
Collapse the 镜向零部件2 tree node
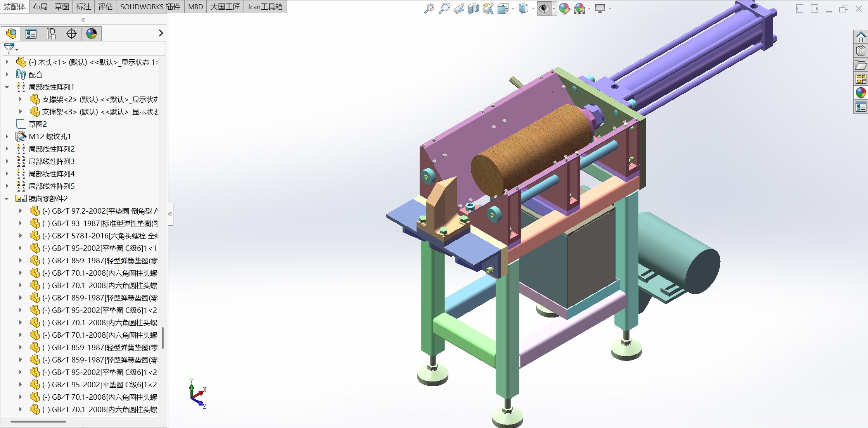pos(7,198)
